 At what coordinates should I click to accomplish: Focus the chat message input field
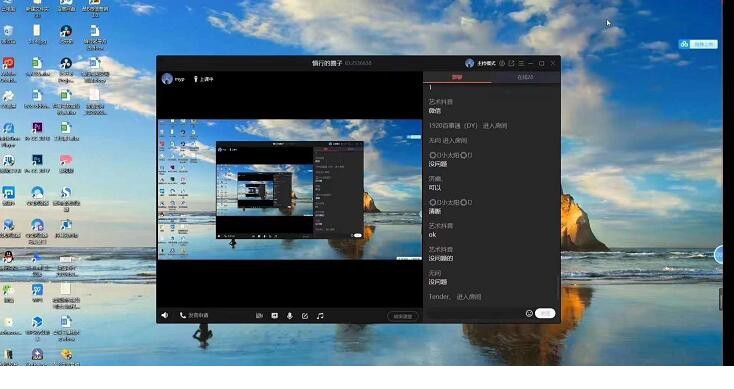[475, 313]
